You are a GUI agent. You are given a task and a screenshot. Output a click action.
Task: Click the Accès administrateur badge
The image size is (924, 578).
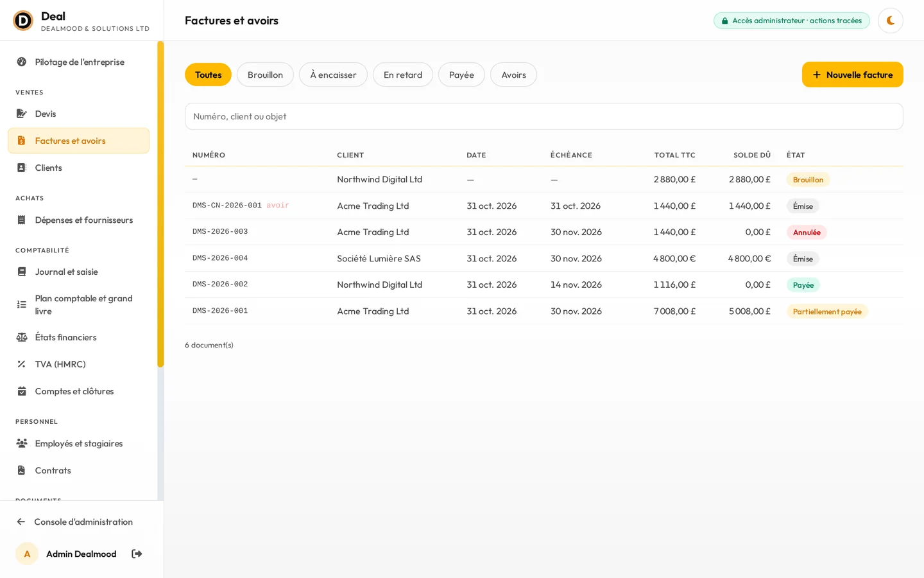(792, 21)
